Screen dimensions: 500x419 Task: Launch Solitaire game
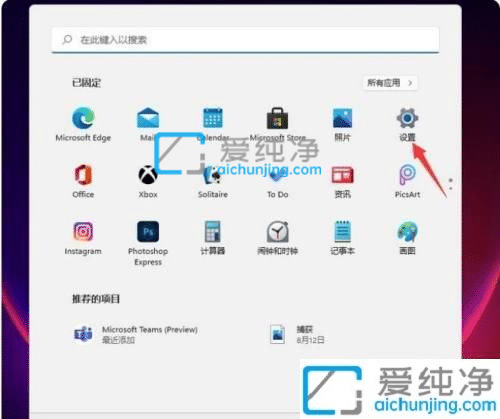pos(213,181)
